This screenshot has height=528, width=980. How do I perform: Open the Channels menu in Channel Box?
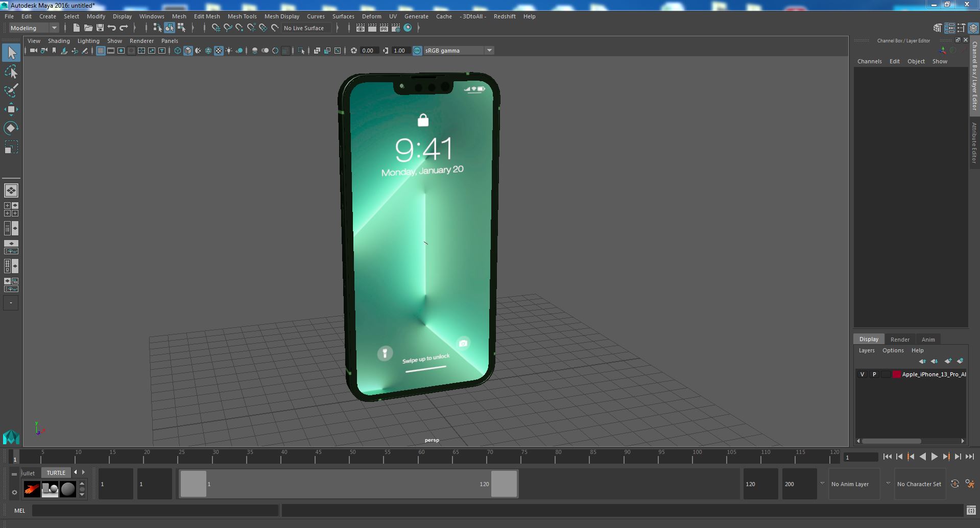[869, 61]
